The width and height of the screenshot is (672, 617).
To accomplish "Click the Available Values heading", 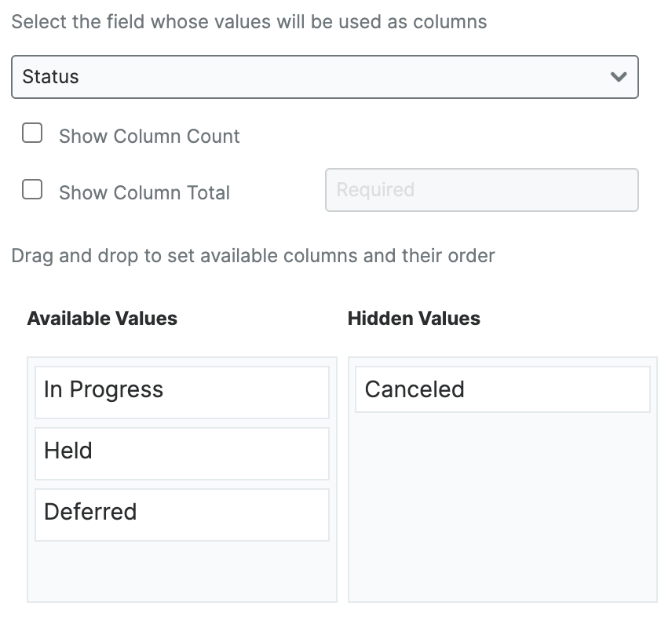I will [102, 319].
